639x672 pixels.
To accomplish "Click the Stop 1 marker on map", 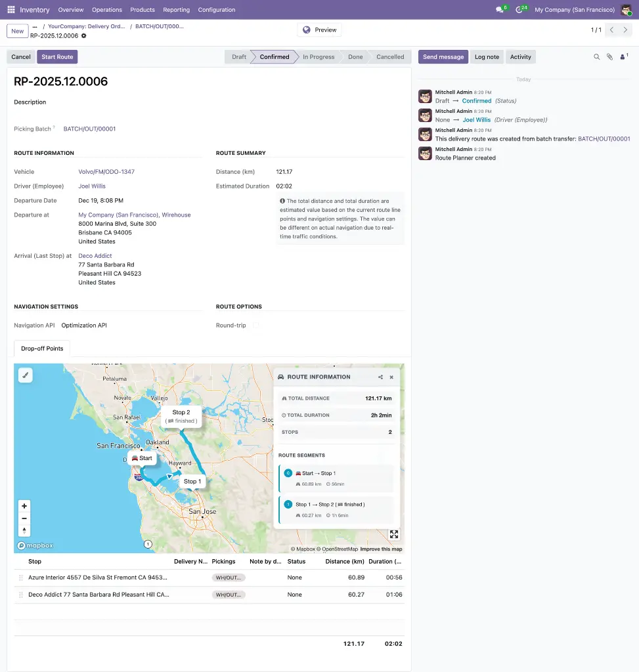I will (x=192, y=481).
